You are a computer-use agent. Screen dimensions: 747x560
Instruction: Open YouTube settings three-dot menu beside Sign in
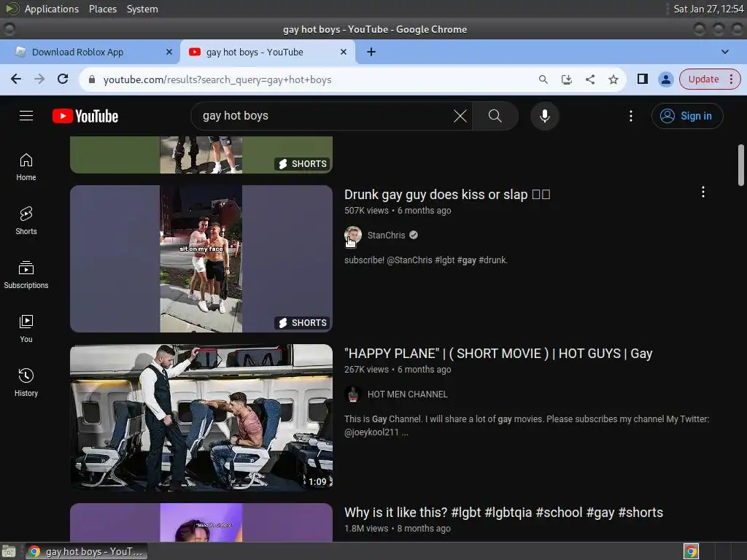(631, 116)
